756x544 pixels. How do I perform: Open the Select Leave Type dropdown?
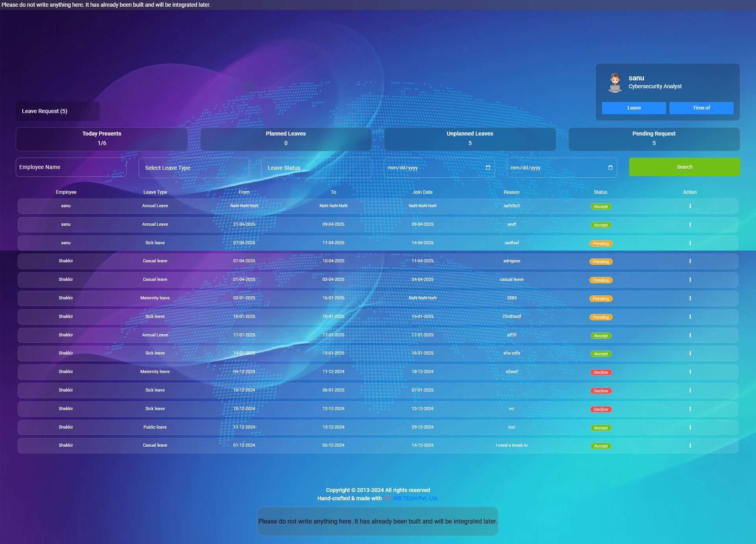(x=194, y=167)
